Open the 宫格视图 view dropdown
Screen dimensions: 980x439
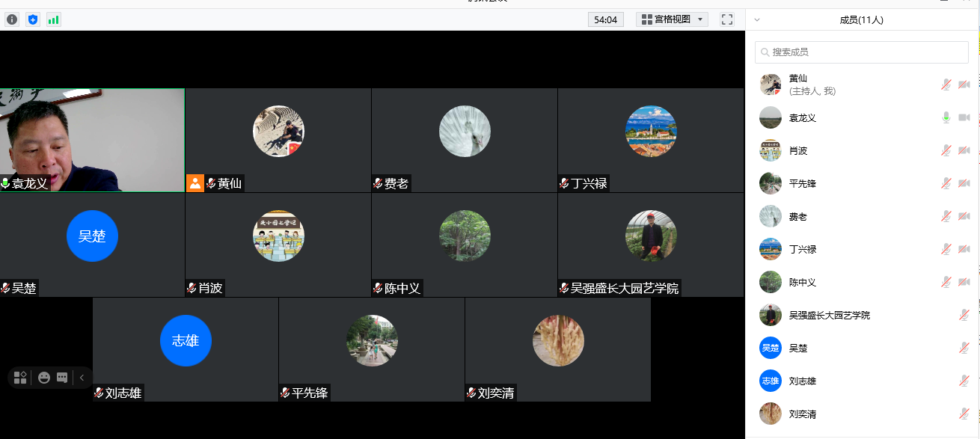(672, 19)
